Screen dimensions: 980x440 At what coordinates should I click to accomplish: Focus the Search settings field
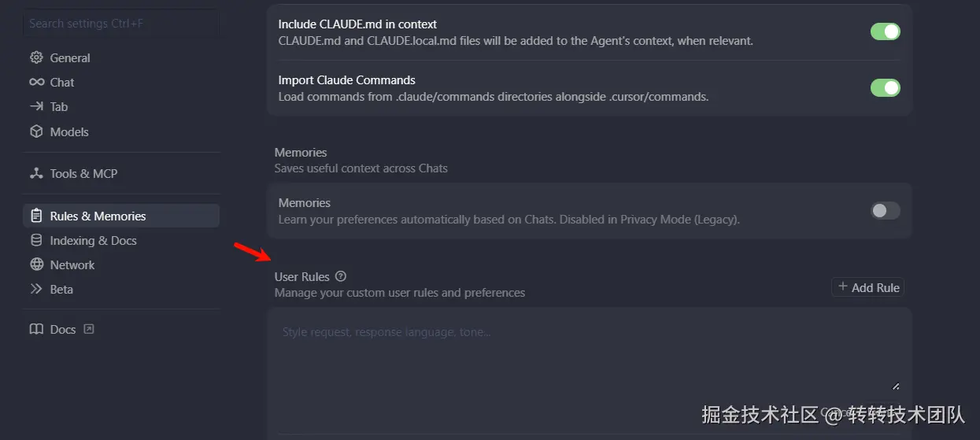coord(120,24)
